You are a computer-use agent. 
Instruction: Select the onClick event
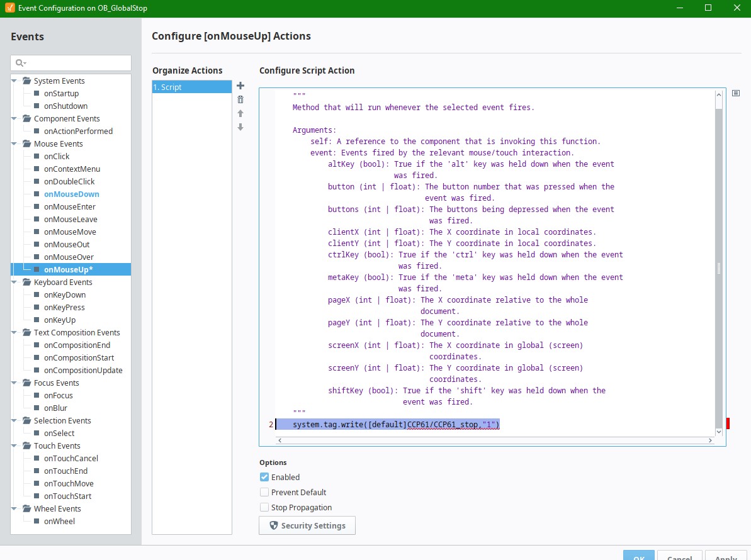tap(57, 157)
